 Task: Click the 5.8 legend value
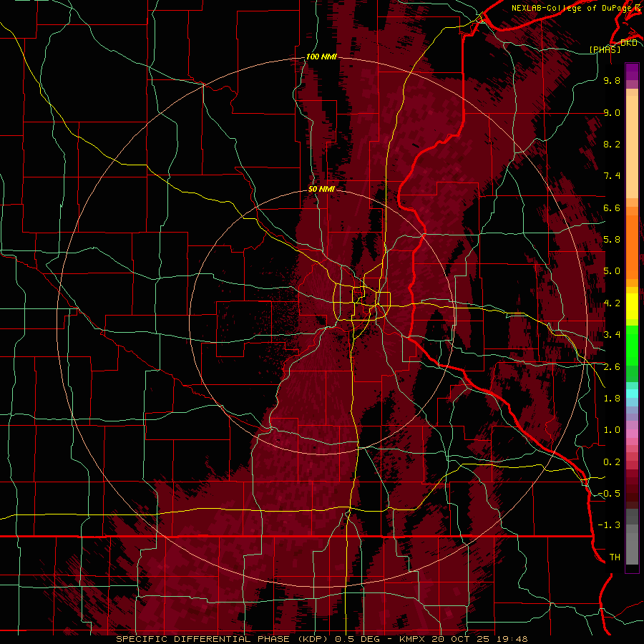coord(612,240)
